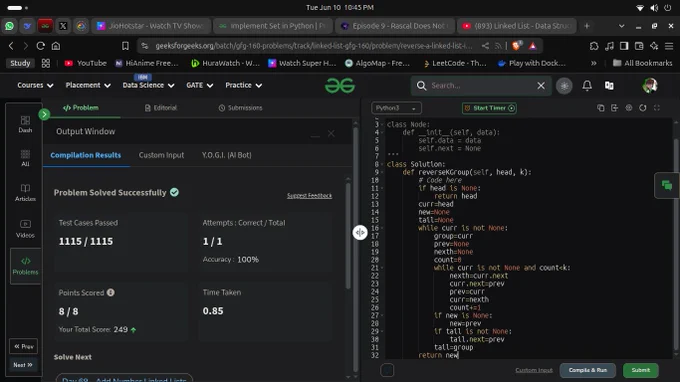The height and width of the screenshot is (382, 680).
Task: Click the Custom Input link below the editor
Action: (534, 370)
